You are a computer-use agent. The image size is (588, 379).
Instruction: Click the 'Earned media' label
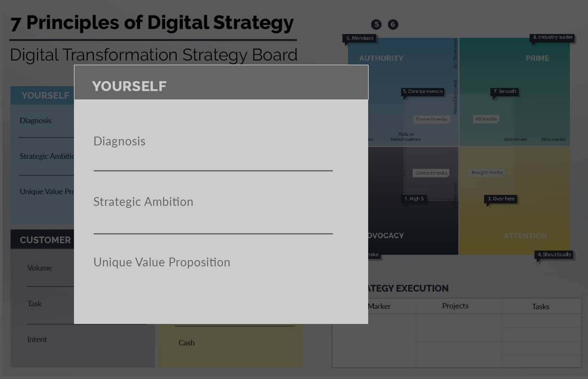432,119
